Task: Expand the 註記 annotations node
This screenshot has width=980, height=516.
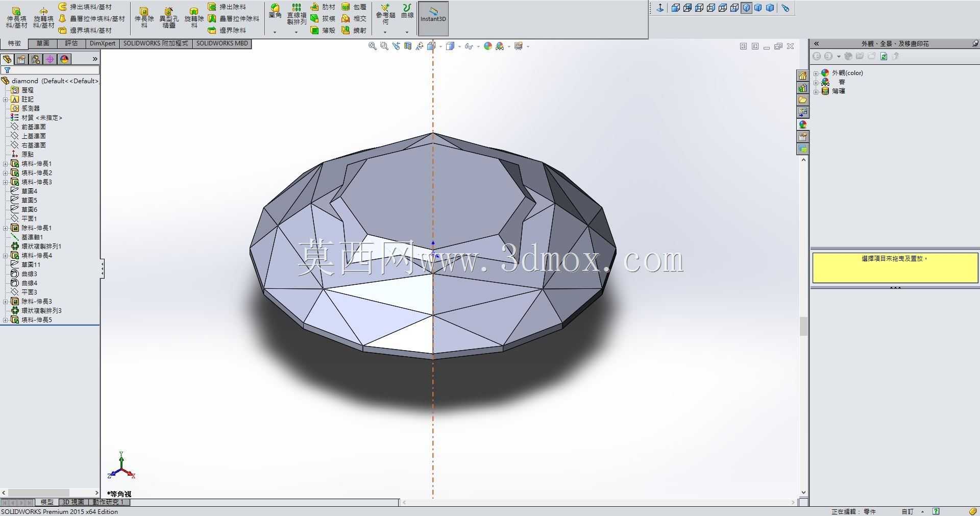Action: click(x=5, y=100)
